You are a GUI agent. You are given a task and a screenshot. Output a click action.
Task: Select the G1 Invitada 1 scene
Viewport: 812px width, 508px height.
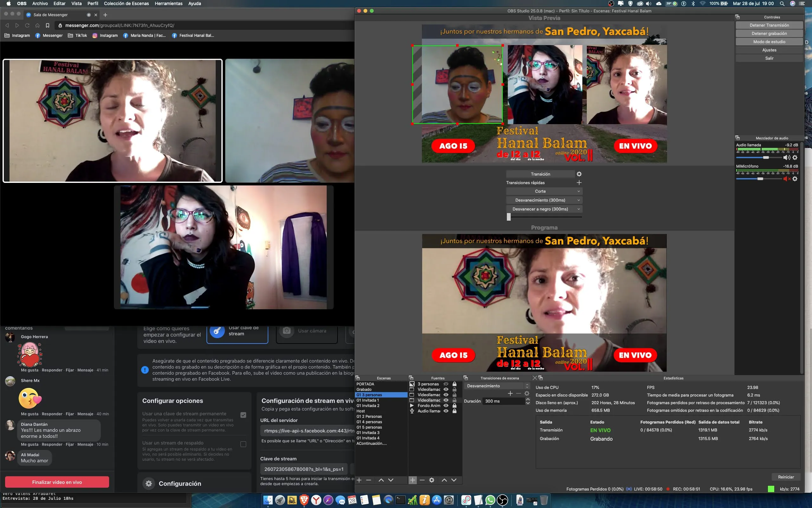click(x=381, y=400)
